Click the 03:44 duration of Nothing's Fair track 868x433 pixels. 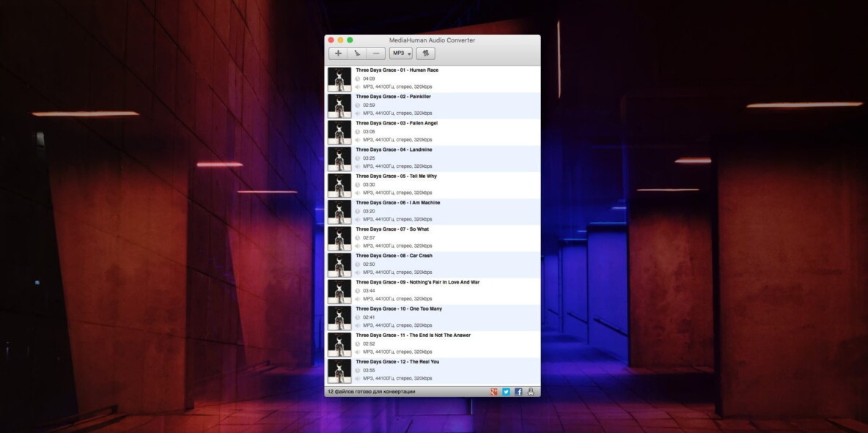click(369, 292)
